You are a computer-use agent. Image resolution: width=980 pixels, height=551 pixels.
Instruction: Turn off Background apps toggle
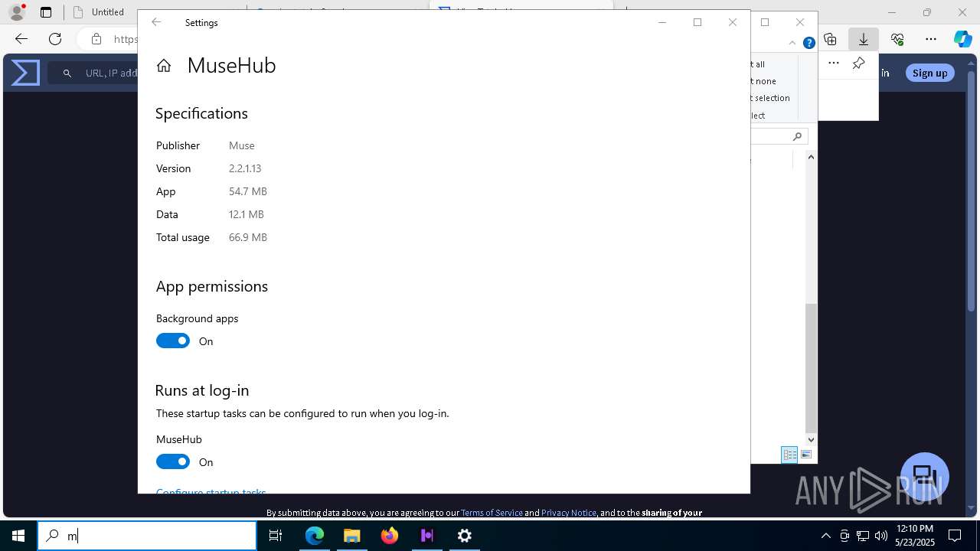coord(173,341)
